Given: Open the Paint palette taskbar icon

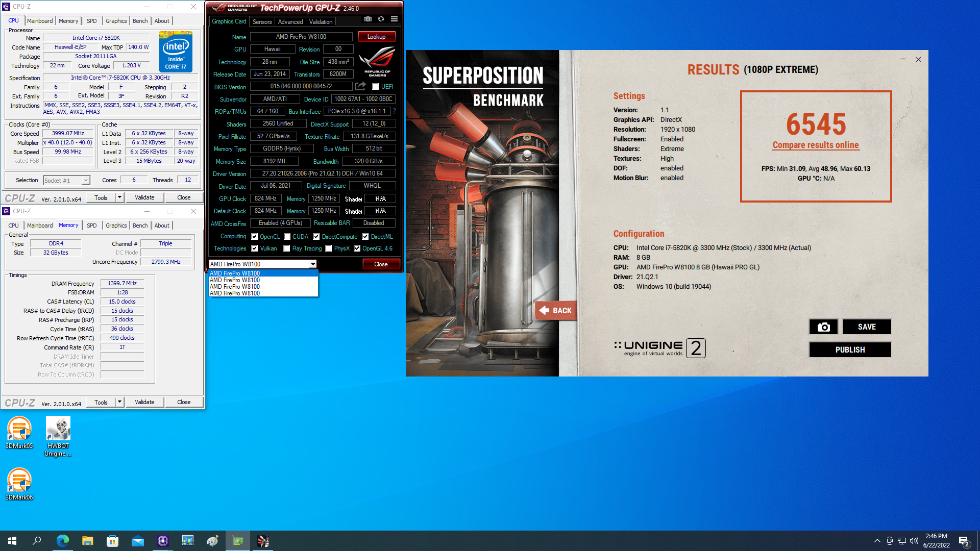Looking at the screenshot, I should 212,541.
